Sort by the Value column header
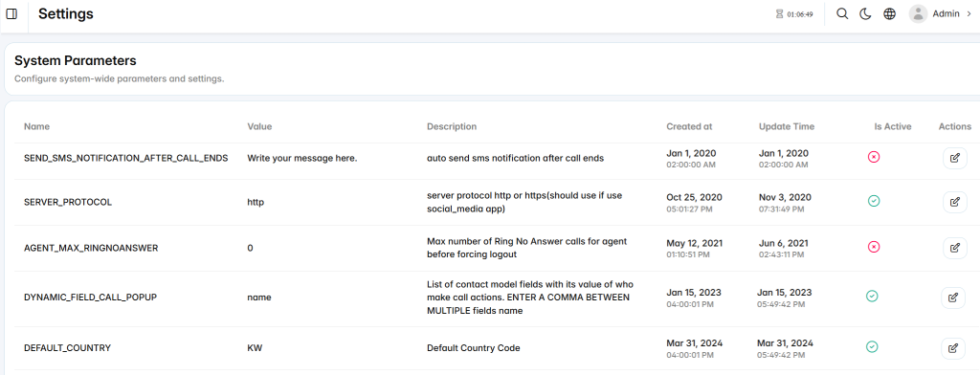The height and width of the screenshot is (375, 980). (259, 126)
